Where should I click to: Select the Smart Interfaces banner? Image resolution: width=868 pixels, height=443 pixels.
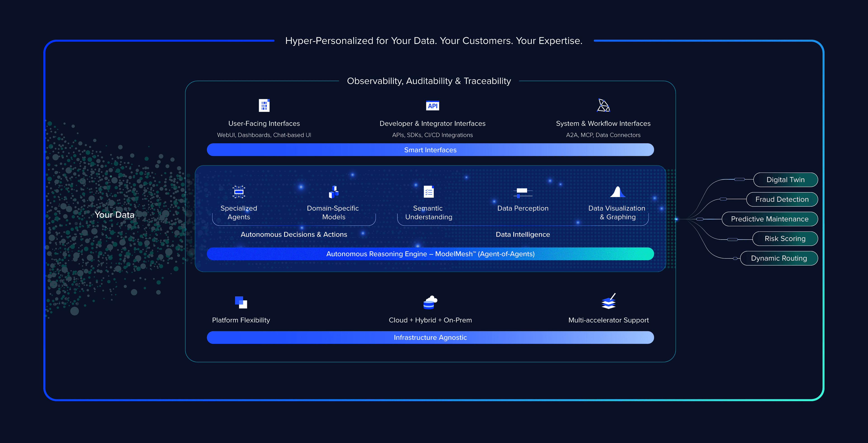[x=430, y=150]
